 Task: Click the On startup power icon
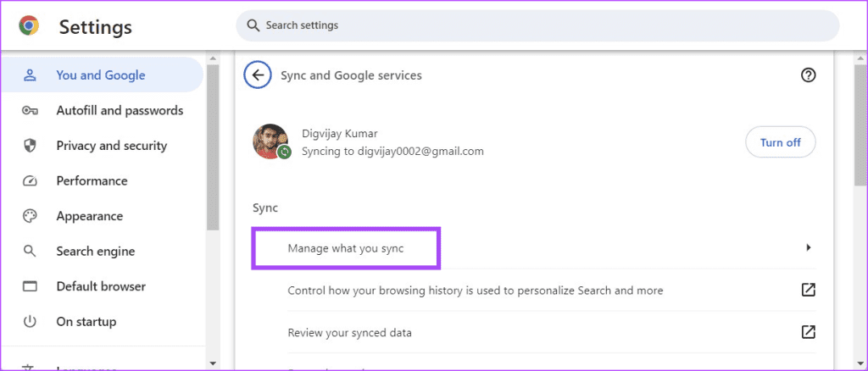(31, 322)
